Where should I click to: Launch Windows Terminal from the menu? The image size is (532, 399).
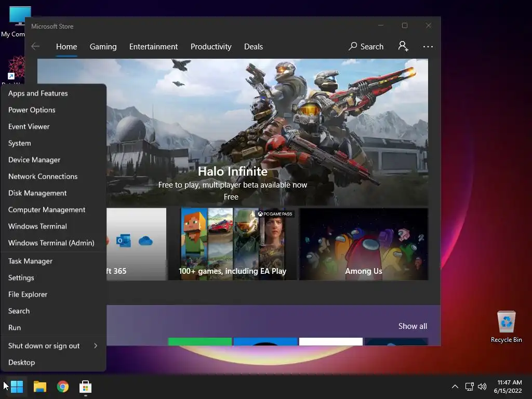(54, 227)
